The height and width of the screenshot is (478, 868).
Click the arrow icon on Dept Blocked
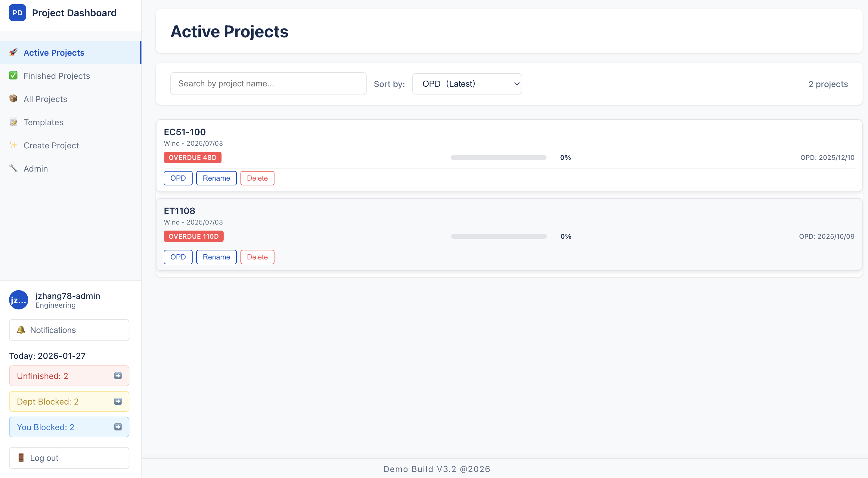point(118,401)
